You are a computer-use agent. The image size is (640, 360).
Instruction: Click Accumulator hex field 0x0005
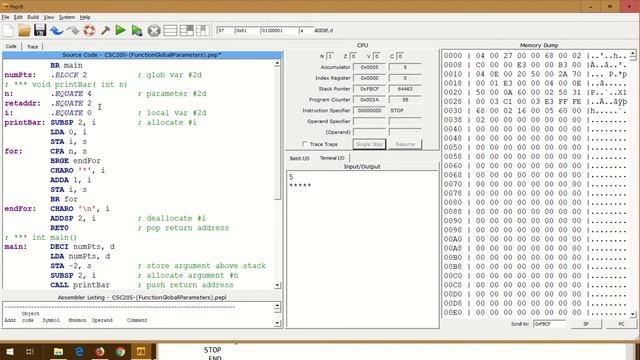click(369, 67)
